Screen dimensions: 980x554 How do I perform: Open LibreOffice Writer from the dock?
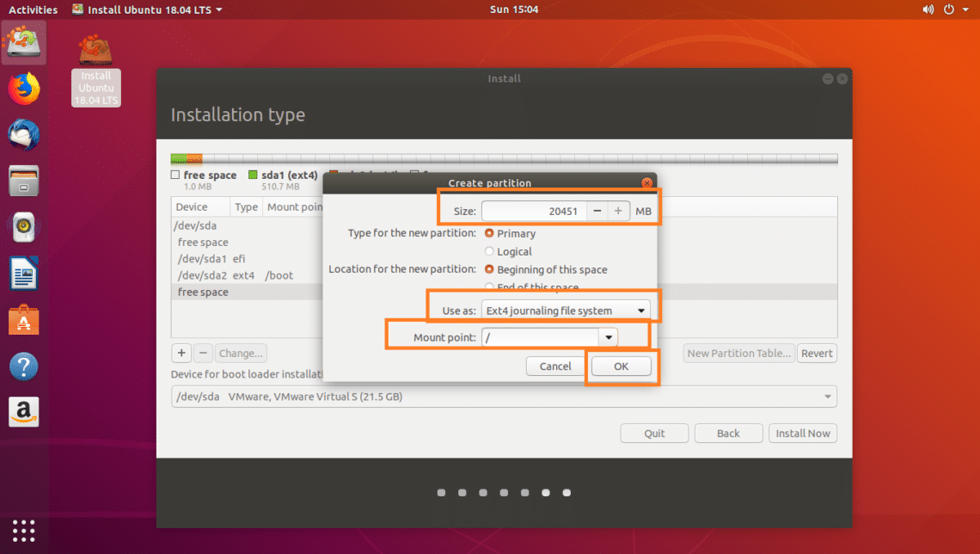(x=24, y=274)
